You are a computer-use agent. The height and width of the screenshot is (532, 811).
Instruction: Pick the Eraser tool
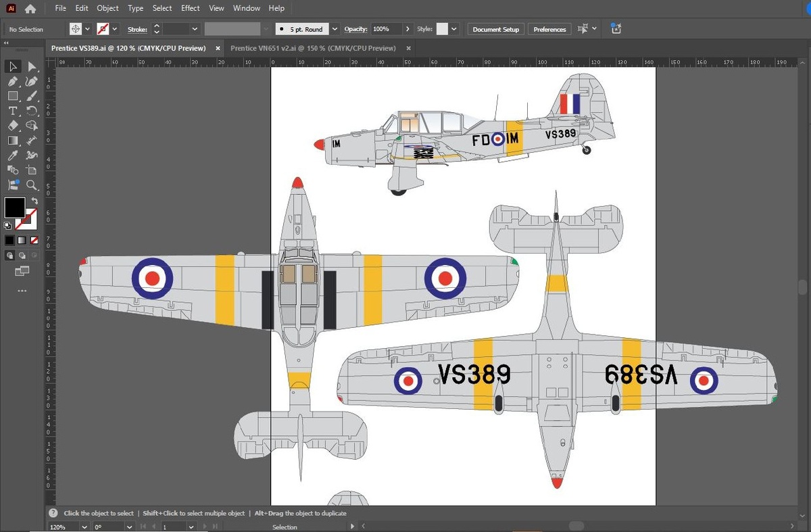point(13,126)
